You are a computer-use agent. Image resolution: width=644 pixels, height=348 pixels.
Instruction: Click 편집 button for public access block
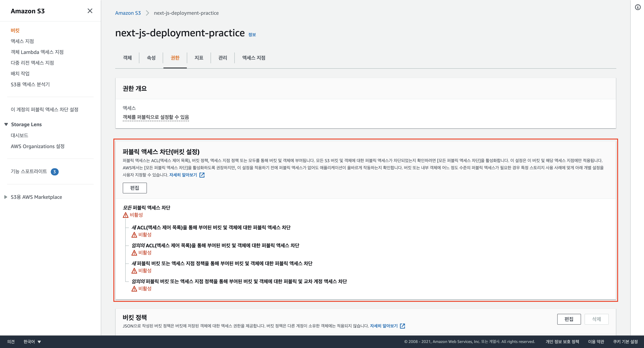134,188
